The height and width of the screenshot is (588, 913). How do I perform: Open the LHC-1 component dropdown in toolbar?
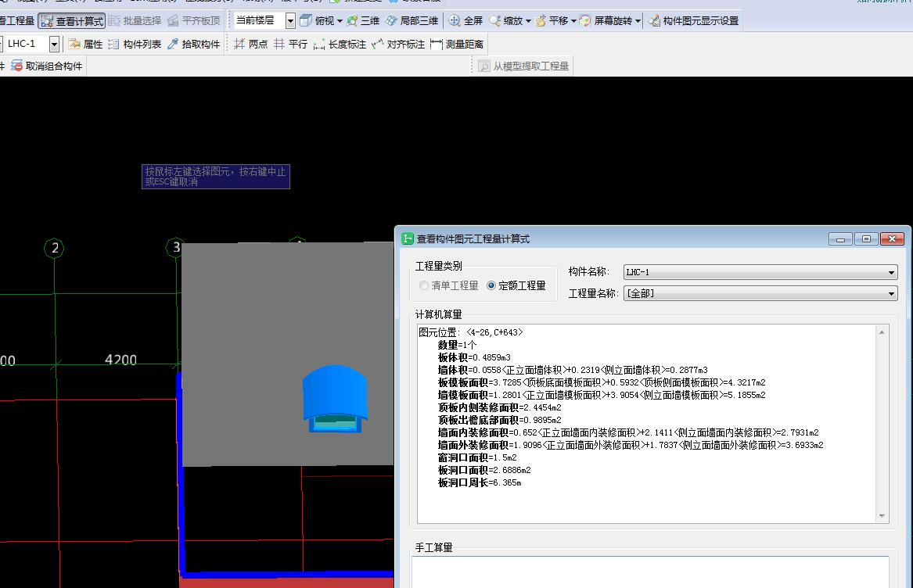[53, 45]
